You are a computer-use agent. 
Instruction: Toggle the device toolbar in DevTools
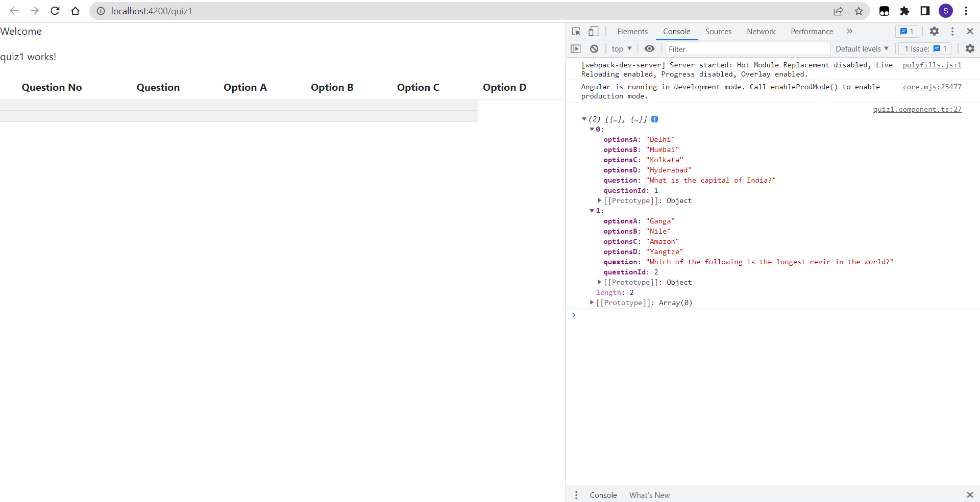[x=593, y=32]
